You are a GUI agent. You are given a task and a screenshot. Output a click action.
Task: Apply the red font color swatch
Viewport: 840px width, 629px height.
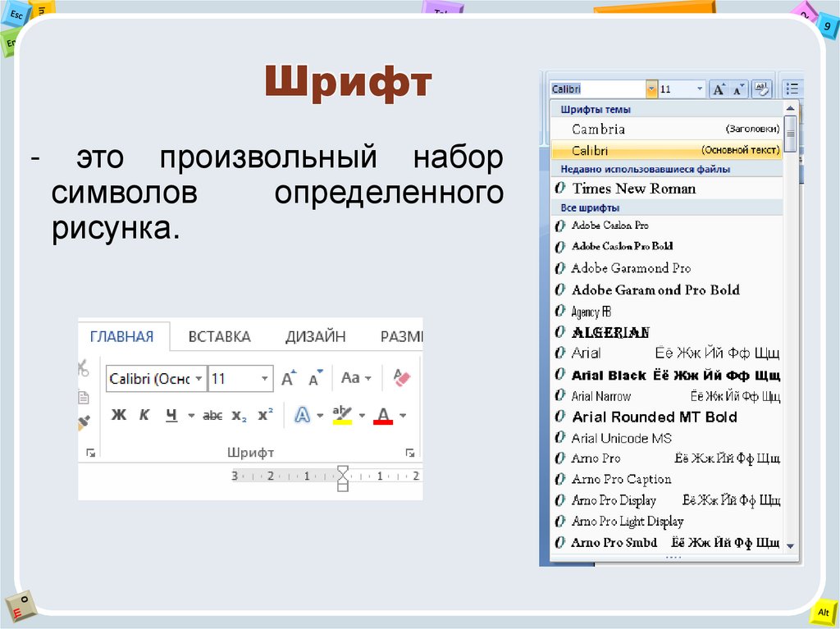pos(383,415)
